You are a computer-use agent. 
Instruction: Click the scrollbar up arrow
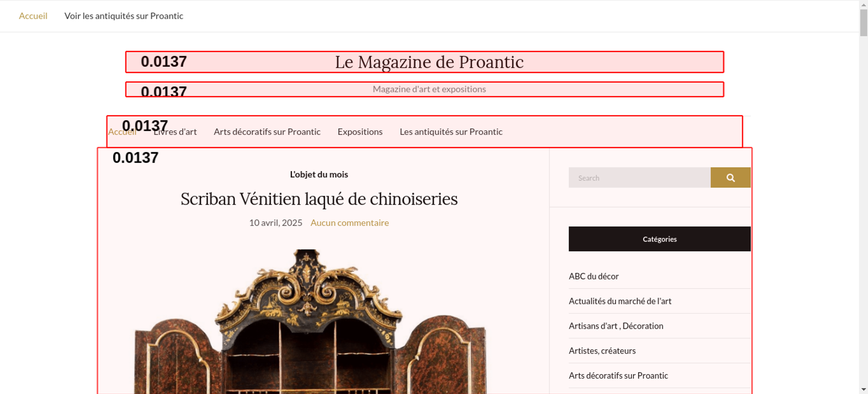[x=863, y=4]
